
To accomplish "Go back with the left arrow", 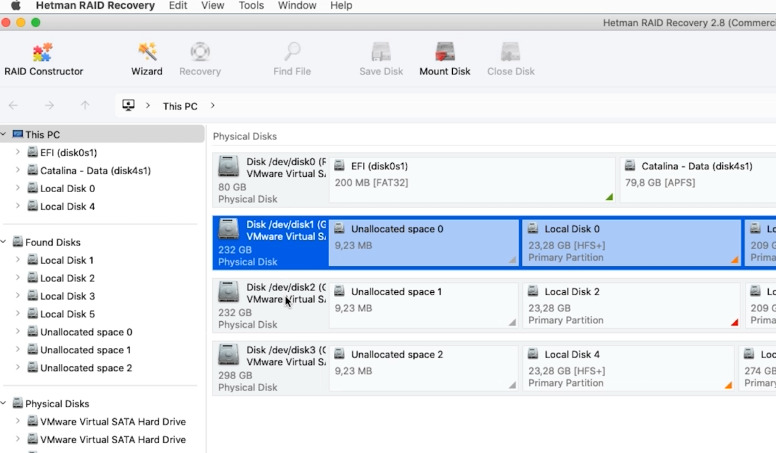I will pyautogui.click(x=13, y=105).
